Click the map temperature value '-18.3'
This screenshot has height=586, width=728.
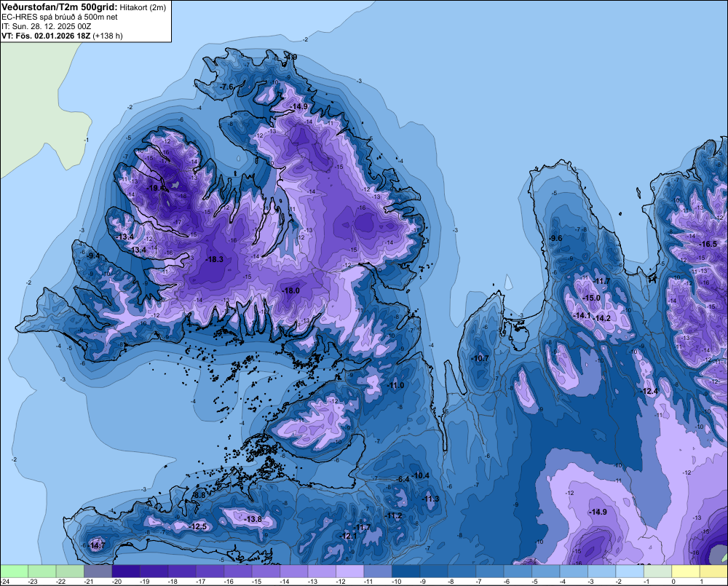click(215, 259)
